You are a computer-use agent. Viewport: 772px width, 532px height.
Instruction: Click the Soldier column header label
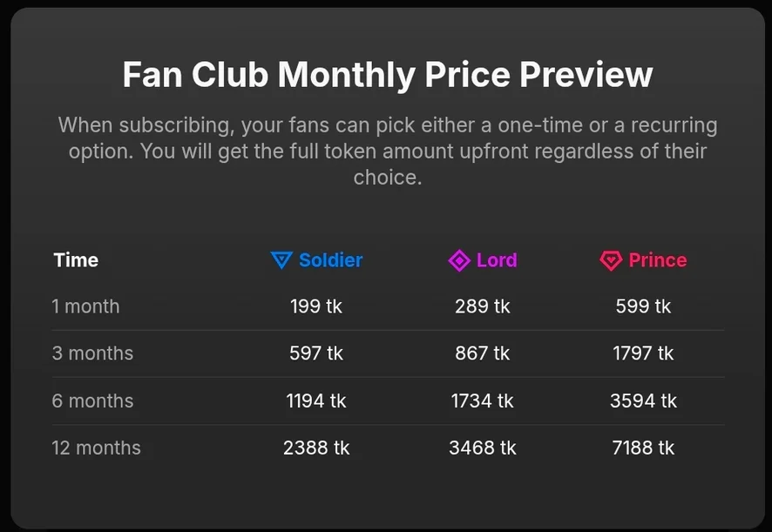click(x=330, y=260)
